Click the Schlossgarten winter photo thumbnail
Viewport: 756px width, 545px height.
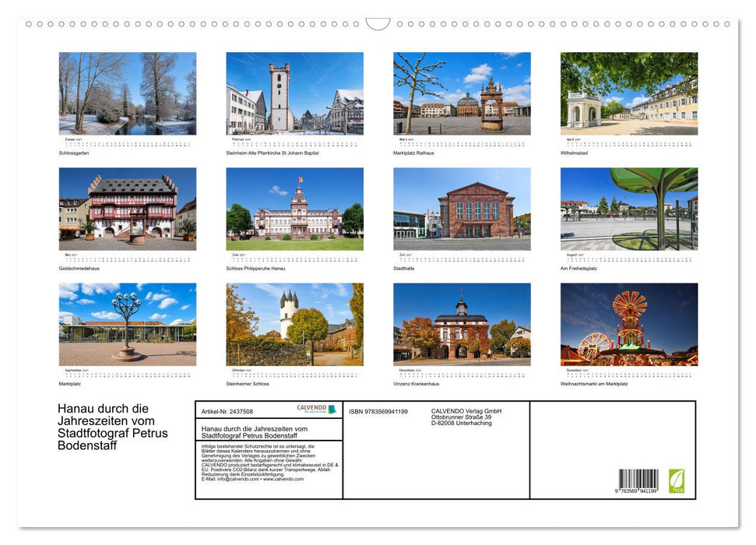127,93
